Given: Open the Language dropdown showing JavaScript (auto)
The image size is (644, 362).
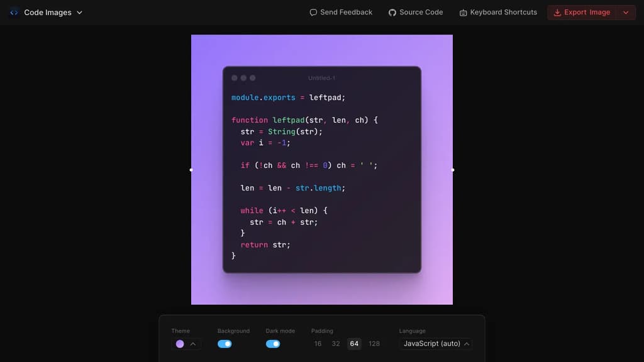Looking at the screenshot, I should tap(436, 344).
